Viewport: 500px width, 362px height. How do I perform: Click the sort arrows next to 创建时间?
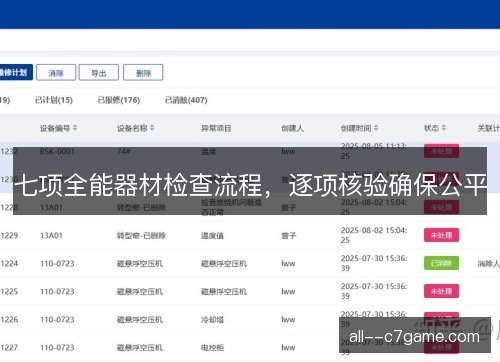[x=376, y=128]
